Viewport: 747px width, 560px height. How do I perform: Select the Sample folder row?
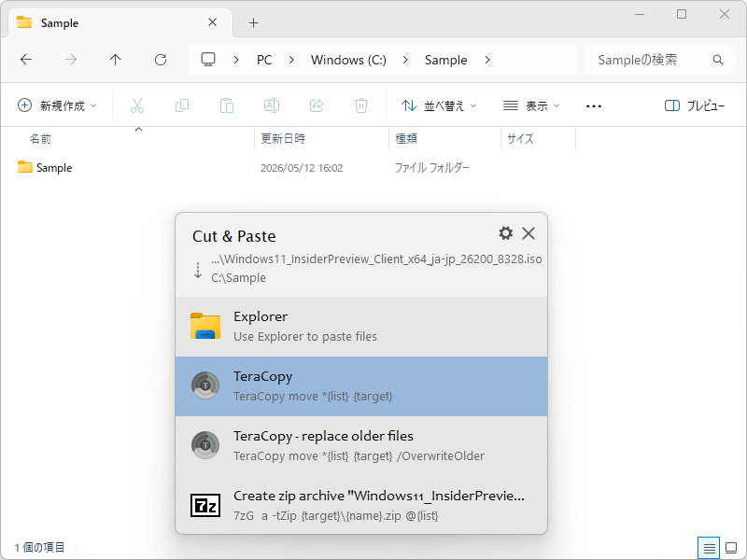pos(295,168)
